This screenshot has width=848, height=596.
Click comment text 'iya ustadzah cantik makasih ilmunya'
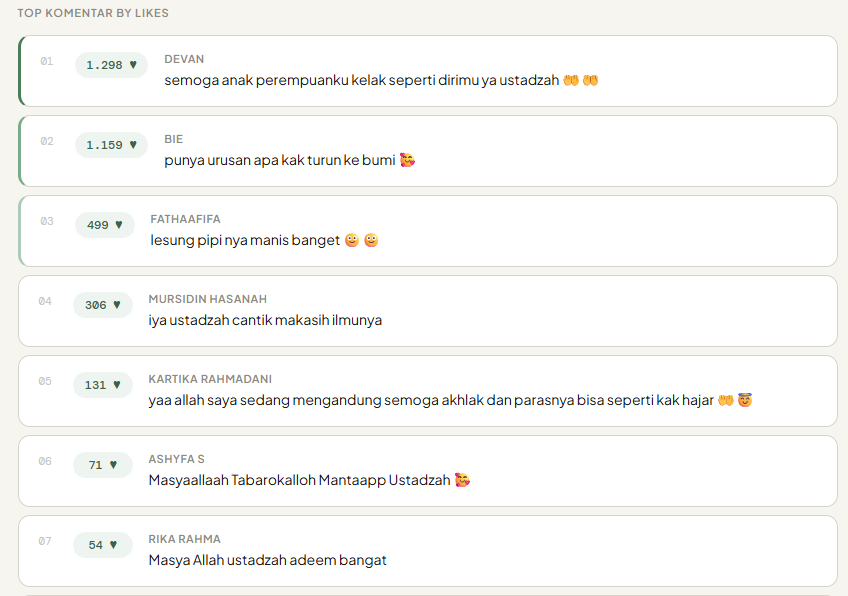[265, 320]
